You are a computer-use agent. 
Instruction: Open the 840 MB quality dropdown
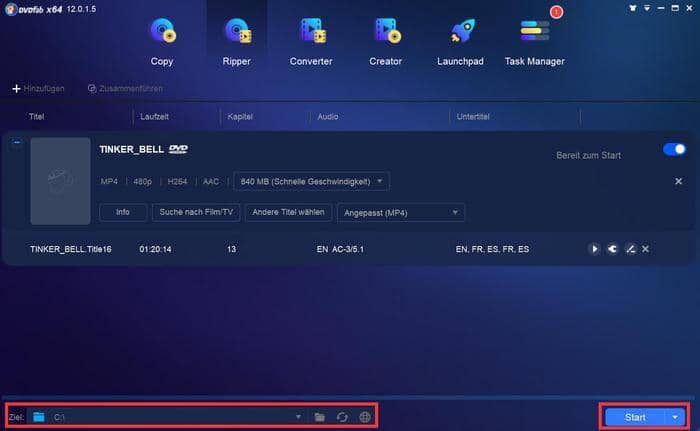[x=311, y=181]
